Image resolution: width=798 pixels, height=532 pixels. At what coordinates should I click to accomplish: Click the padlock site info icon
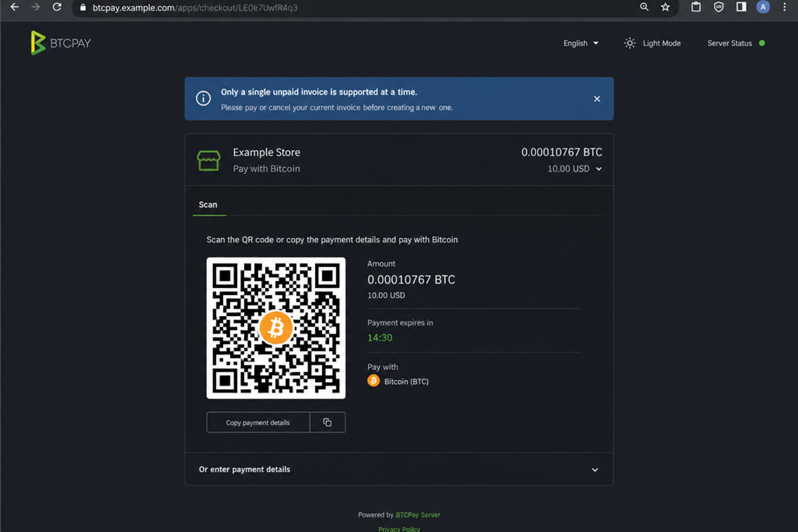click(x=83, y=7)
